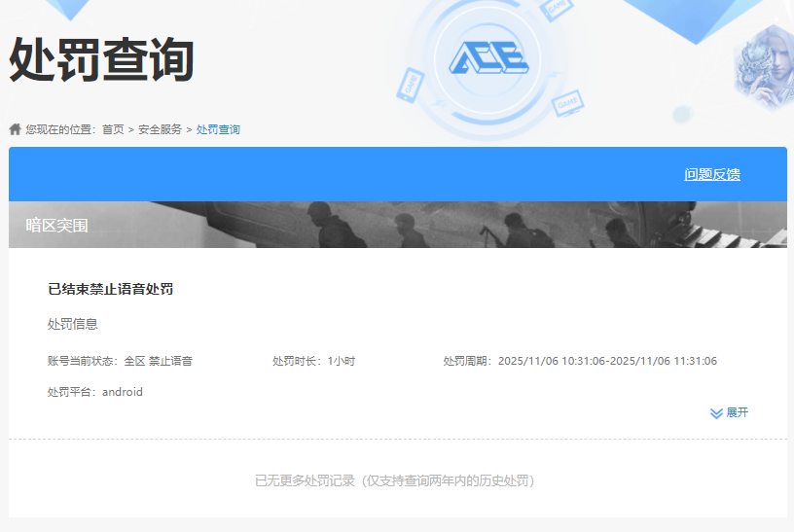Click the 已结束禁止语音处罚 title
Screen dimensions: 794x532
click(x=110, y=289)
